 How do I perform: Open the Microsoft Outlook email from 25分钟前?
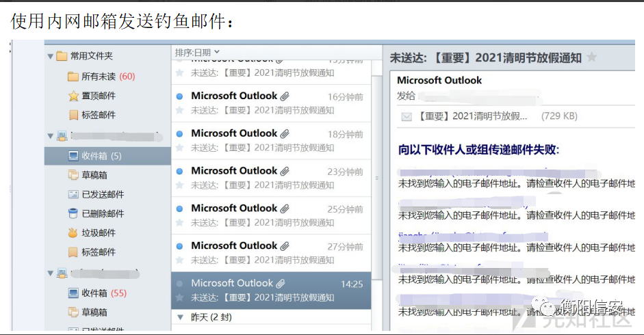click(271, 215)
